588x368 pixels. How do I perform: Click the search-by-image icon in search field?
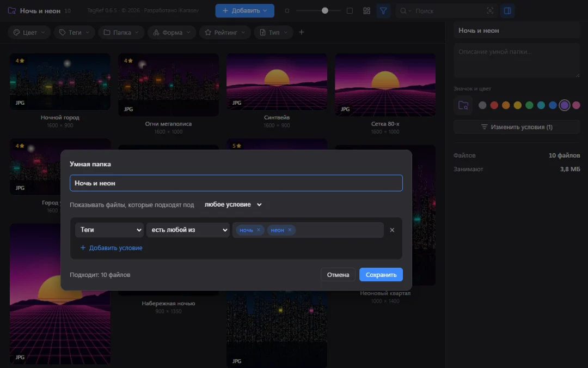[490, 11]
